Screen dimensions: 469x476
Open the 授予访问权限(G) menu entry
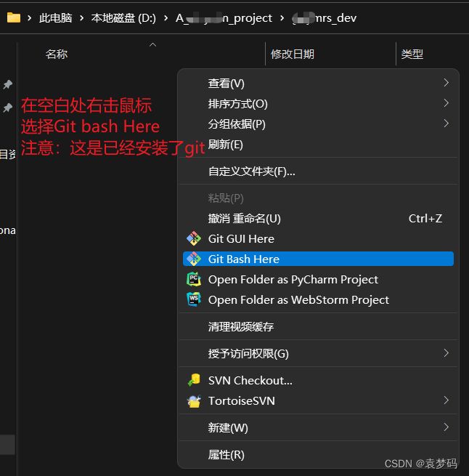(318, 353)
